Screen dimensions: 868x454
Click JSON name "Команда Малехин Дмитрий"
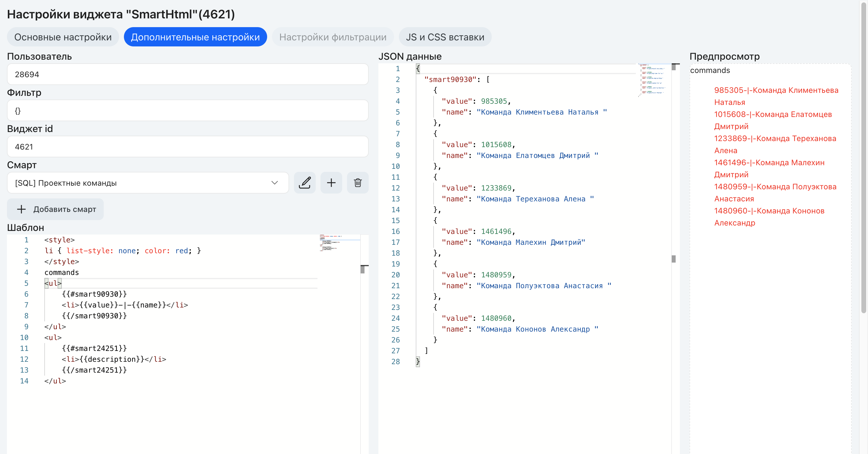[x=531, y=242]
